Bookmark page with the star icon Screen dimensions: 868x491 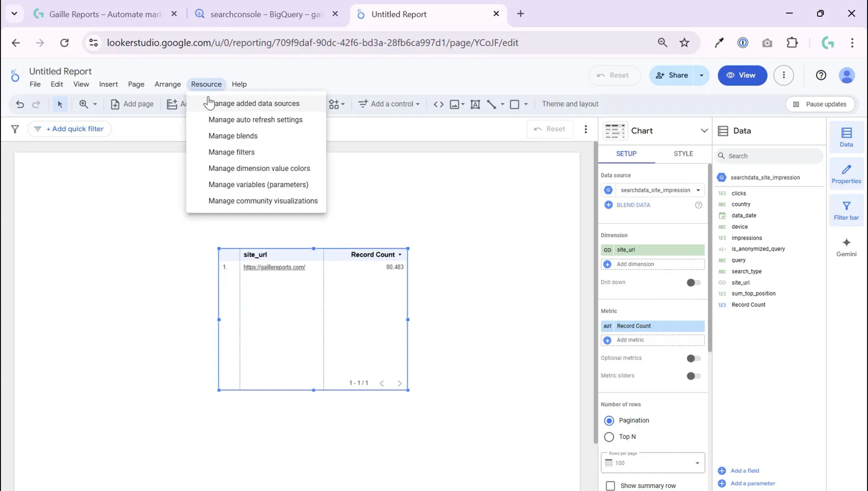[x=684, y=43]
